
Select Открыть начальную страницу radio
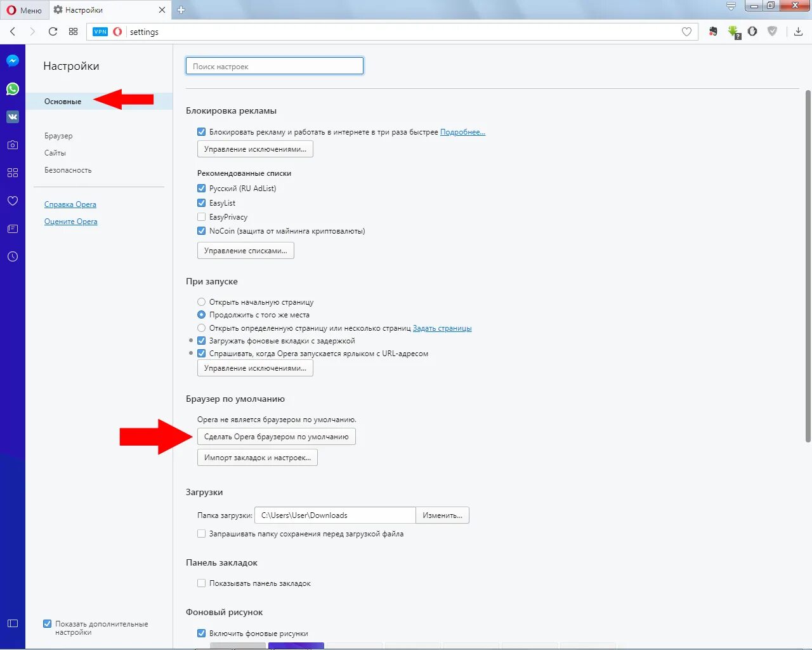(x=201, y=302)
